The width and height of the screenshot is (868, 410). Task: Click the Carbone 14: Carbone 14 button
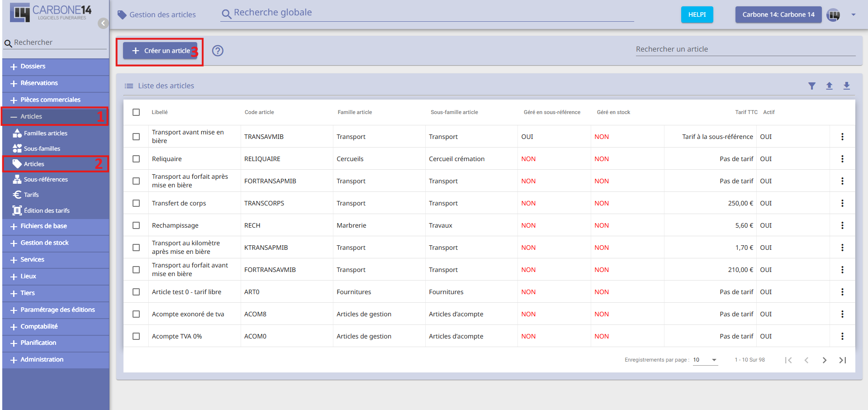tap(778, 14)
